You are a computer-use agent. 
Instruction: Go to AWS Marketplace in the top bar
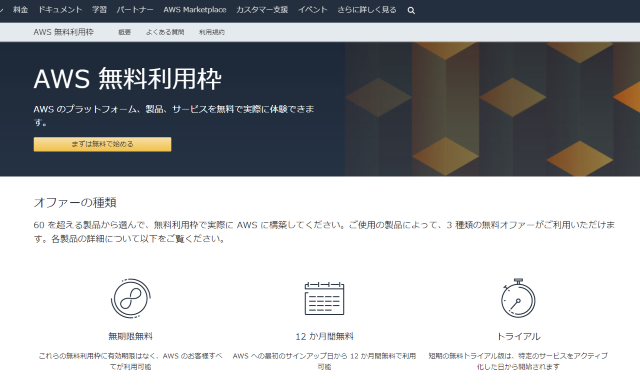point(195,10)
